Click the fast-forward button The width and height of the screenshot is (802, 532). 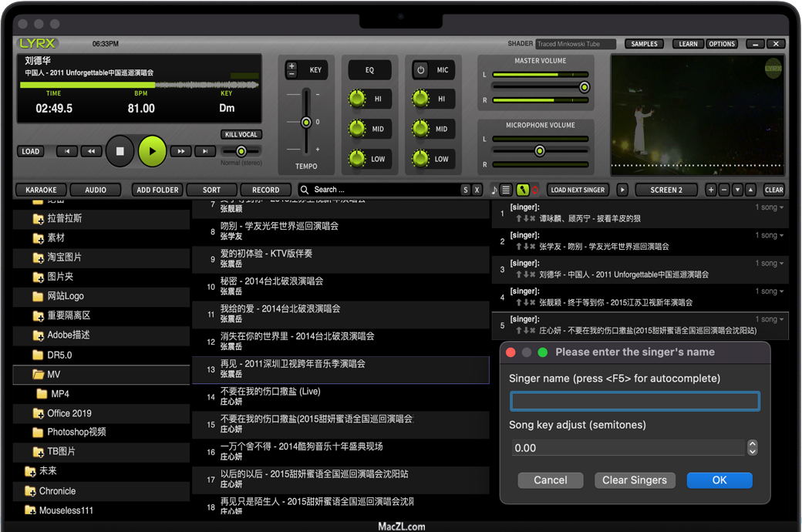pyautogui.click(x=180, y=151)
